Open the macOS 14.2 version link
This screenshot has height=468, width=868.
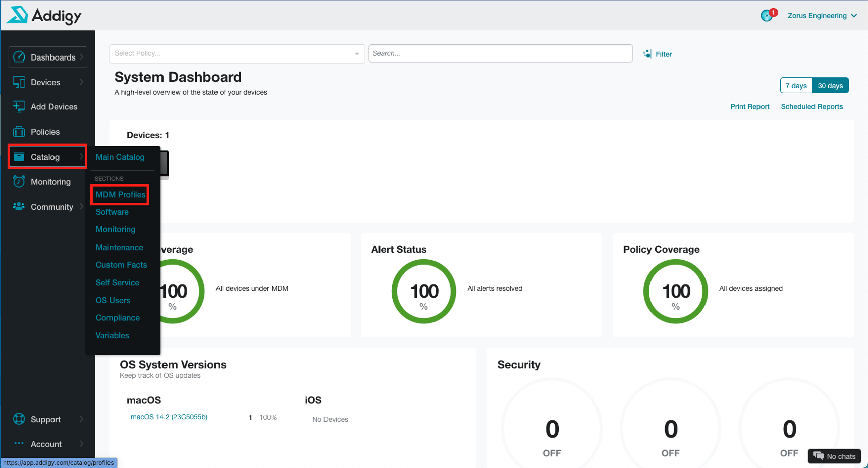(x=169, y=417)
